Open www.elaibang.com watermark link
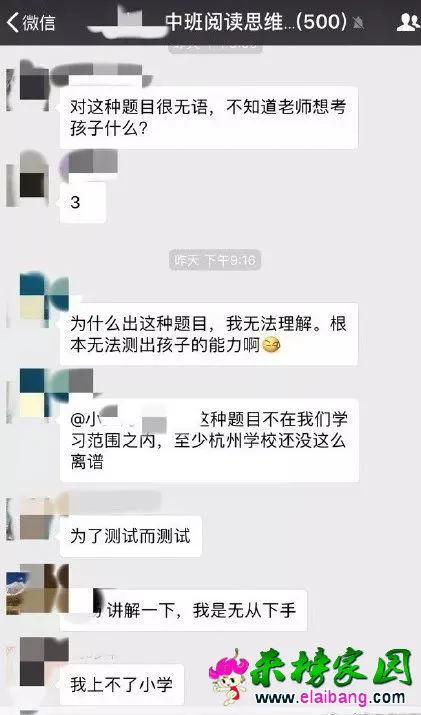This screenshot has height=715, width=421. 330,698
